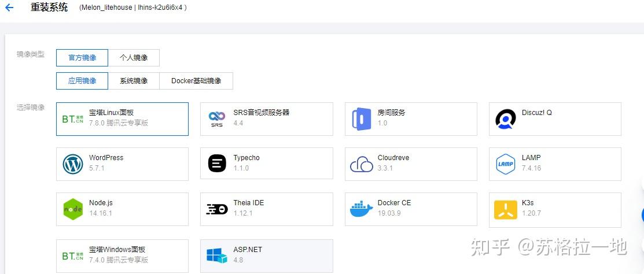The image size is (644, 274).
Task: Open the Docker基础镜像 tab
Action: tap(196, 81)
